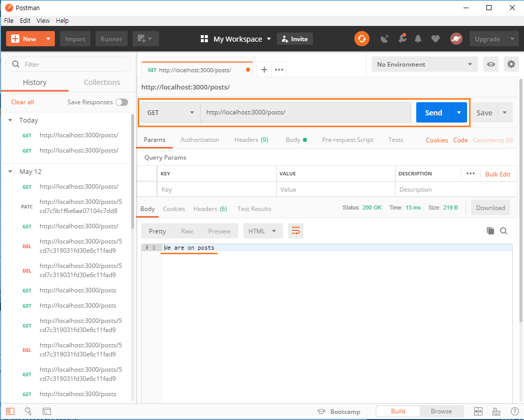Screen dimensions: 524x420
Task: Switch to the Collections sidebar tab
Action: pyautogui.click(x=102, y=82)
